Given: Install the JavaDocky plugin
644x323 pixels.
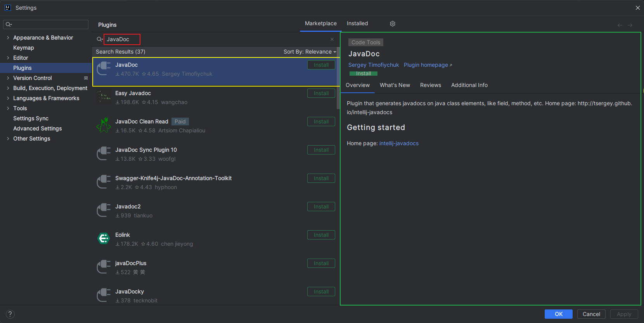Looking at the screenshot, I should [321, 292].
